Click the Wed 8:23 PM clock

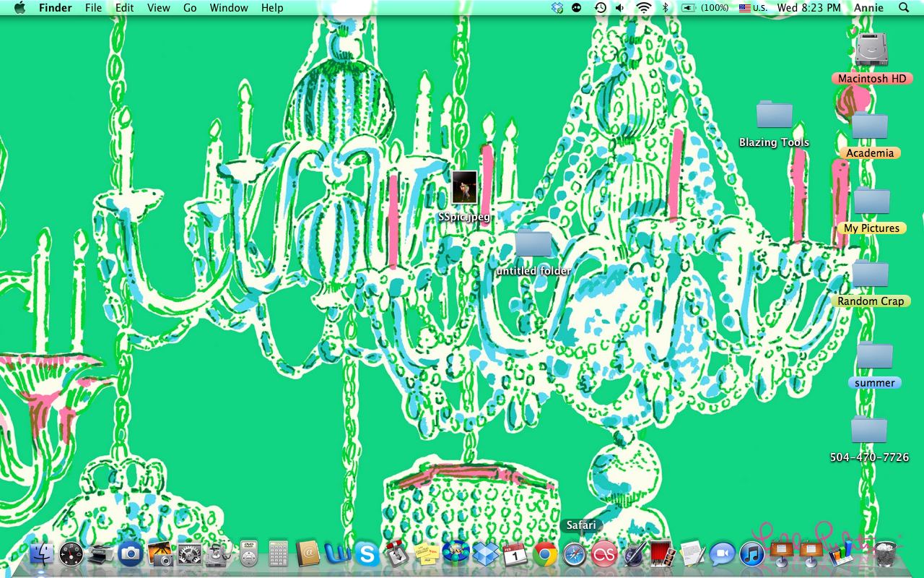(808, 8)
